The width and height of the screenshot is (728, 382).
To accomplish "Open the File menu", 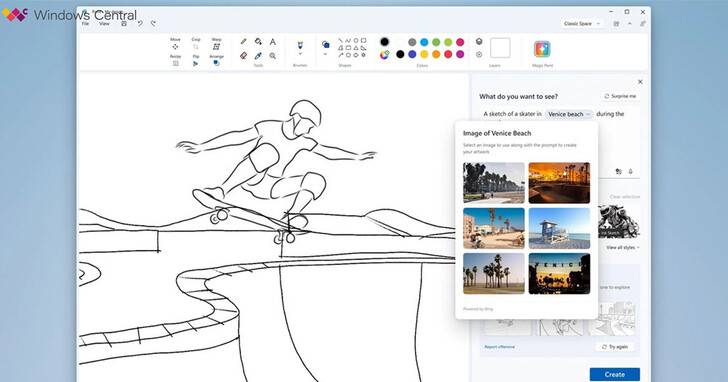I will click(85, 23).
